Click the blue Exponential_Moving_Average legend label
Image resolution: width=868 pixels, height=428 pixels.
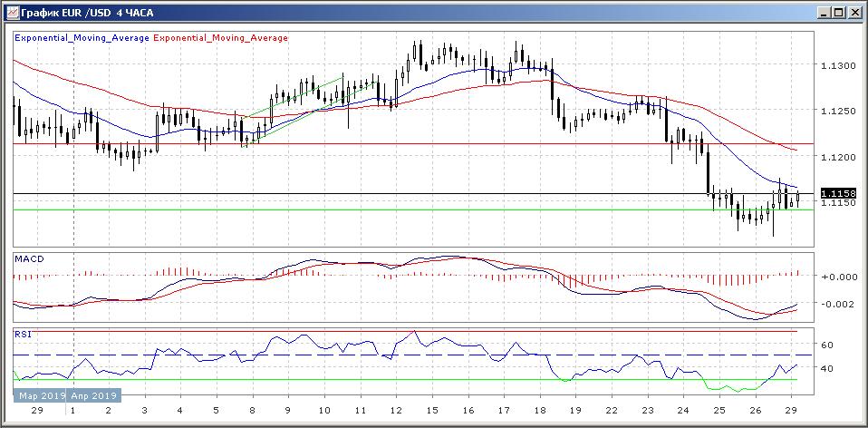pyautogui.click(x=82, y=38)
